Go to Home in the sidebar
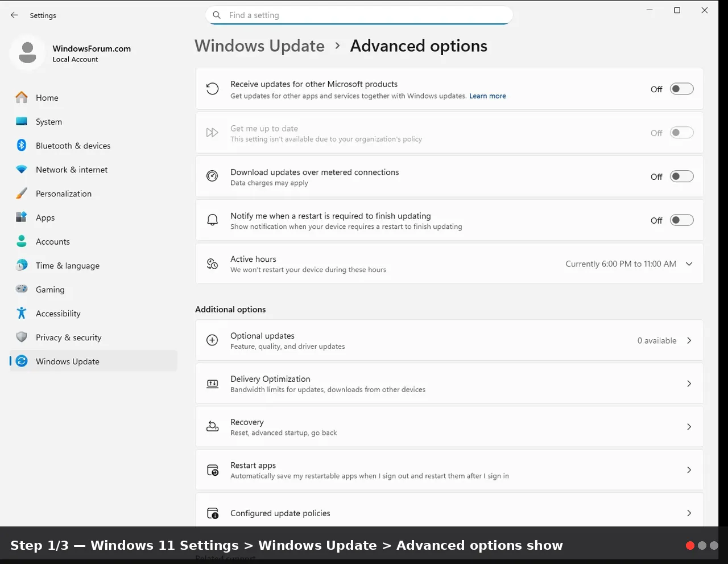728x564 pixels. [x=93, y=98]
